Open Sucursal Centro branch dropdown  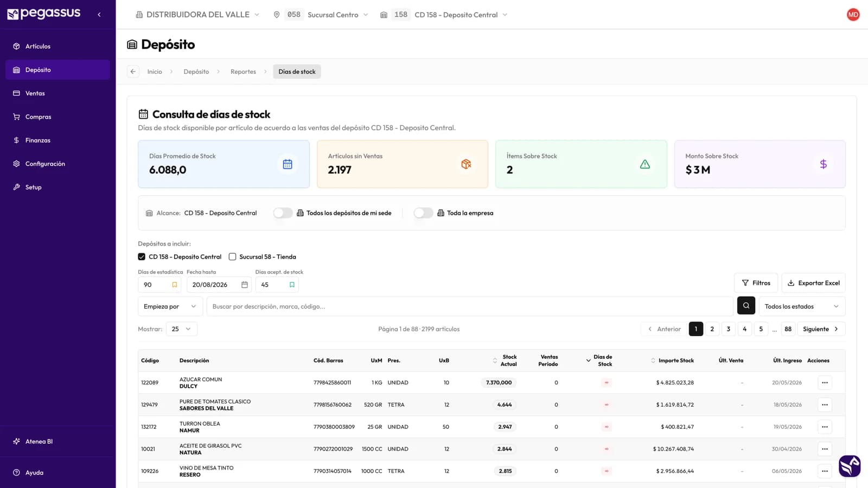pyautogui.click(x=321, y=15)
